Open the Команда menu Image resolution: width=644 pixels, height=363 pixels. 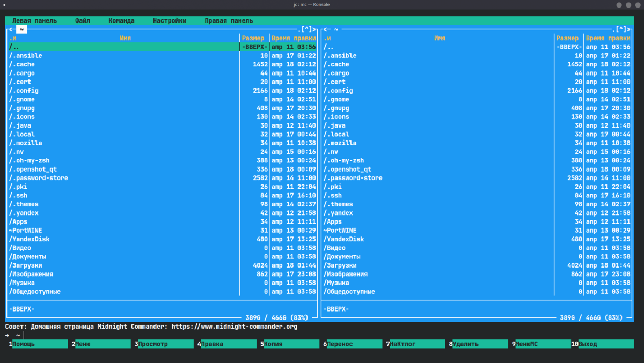tap(121, 20)
